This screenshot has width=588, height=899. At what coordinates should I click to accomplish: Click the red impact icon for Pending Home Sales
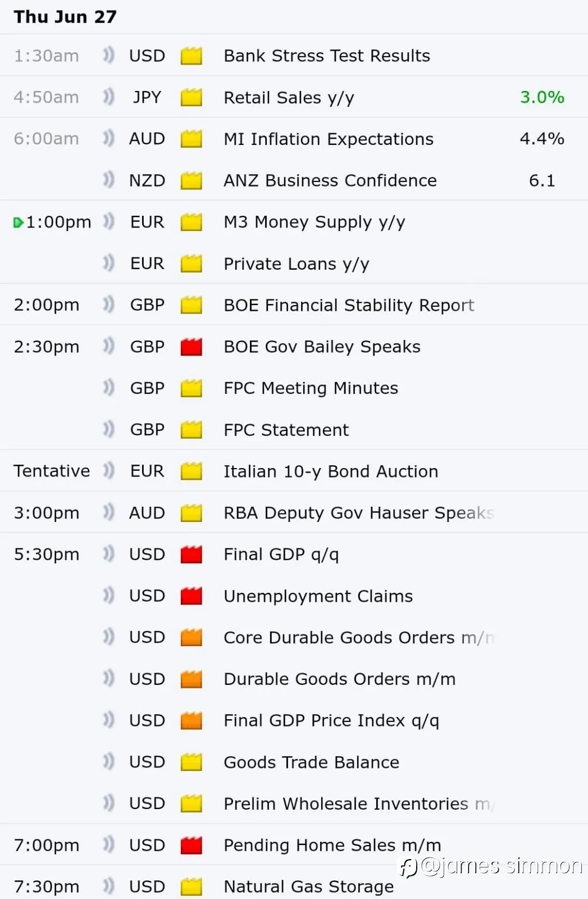click(x=191, y=845)
